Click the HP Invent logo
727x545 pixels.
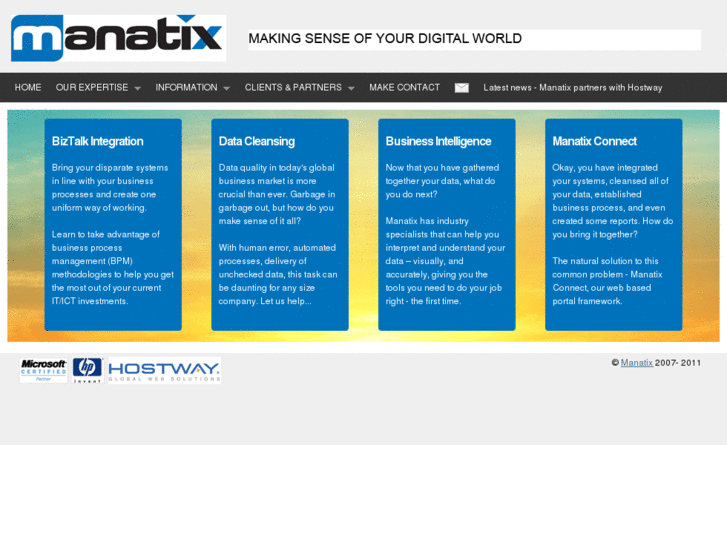(x=87, y=370)
